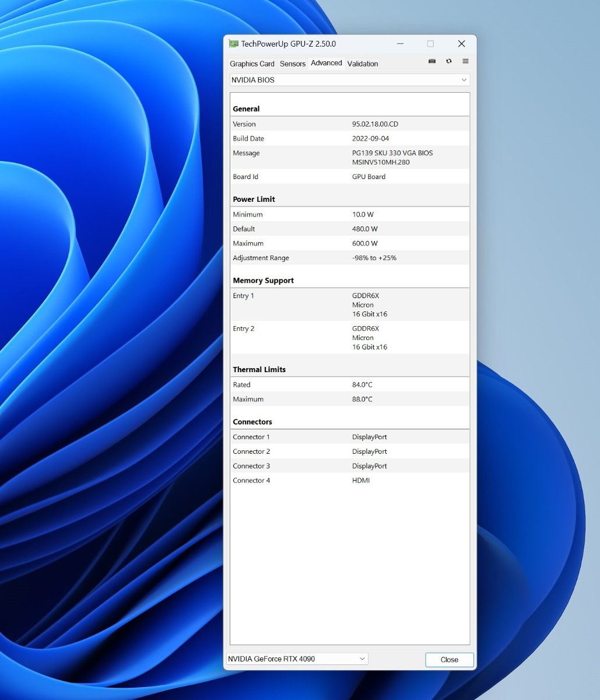Close the GPU-Z window with X
600x700 pixels.
[x=461, y=44]
